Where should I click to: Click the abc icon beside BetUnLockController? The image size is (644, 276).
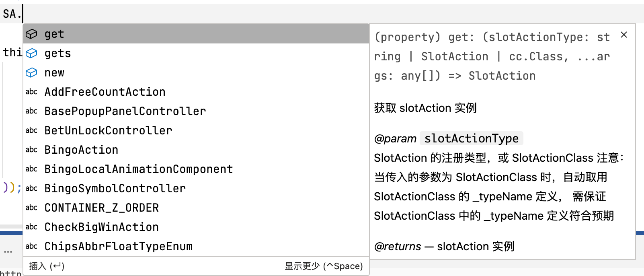31,130
